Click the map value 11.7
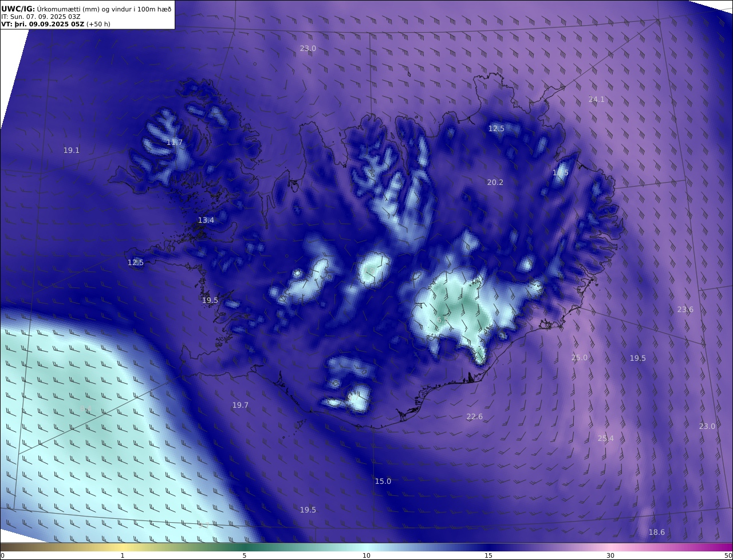 click(x=174, y=142)
